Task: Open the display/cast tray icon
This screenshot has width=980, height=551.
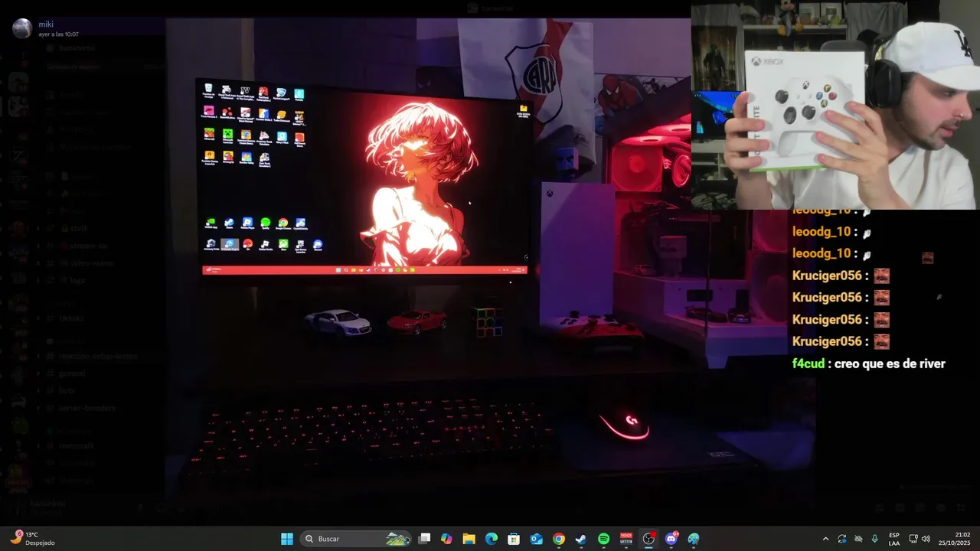Action: (913, 539)
